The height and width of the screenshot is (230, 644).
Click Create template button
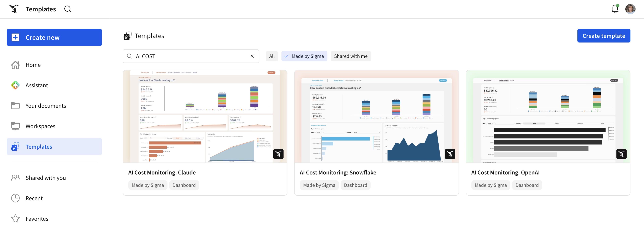coord(604,36)
